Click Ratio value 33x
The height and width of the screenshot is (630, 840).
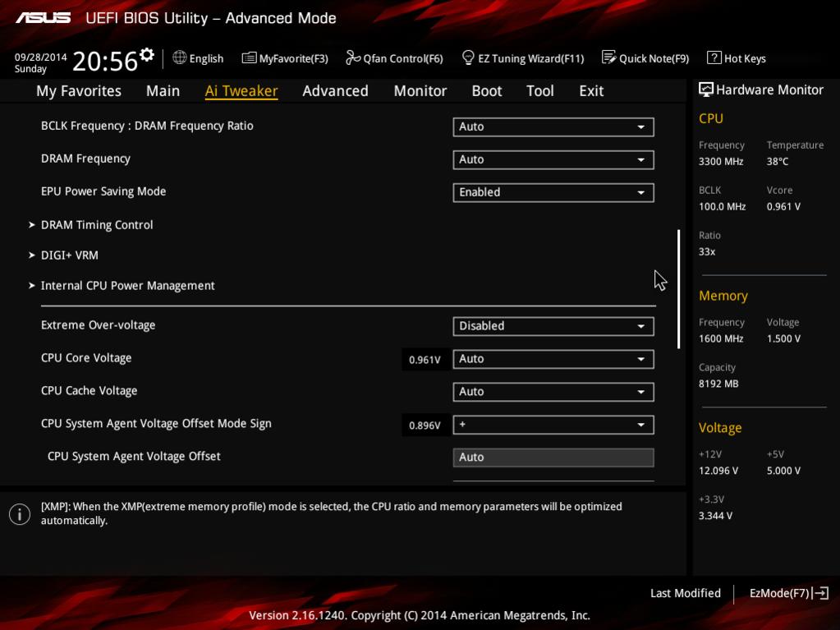[x=707, y=252]
